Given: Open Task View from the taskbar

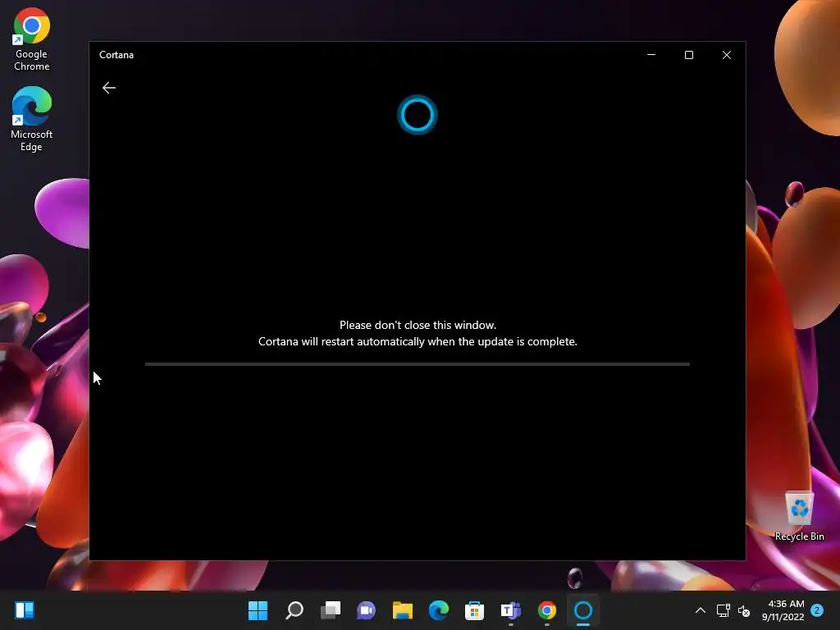Looking at the screenshot, I should point(331,610).
